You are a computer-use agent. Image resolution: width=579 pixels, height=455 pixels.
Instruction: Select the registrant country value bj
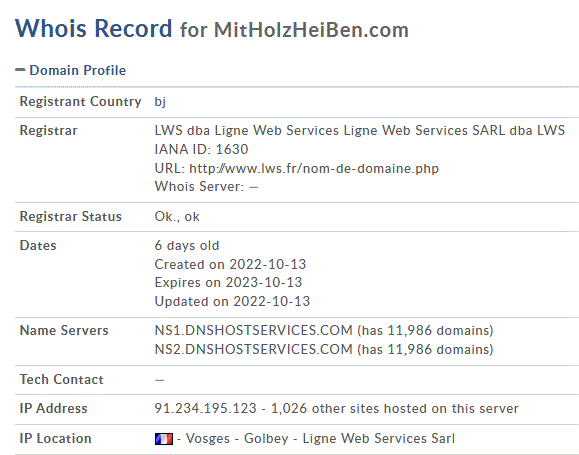tap(160, 102)
